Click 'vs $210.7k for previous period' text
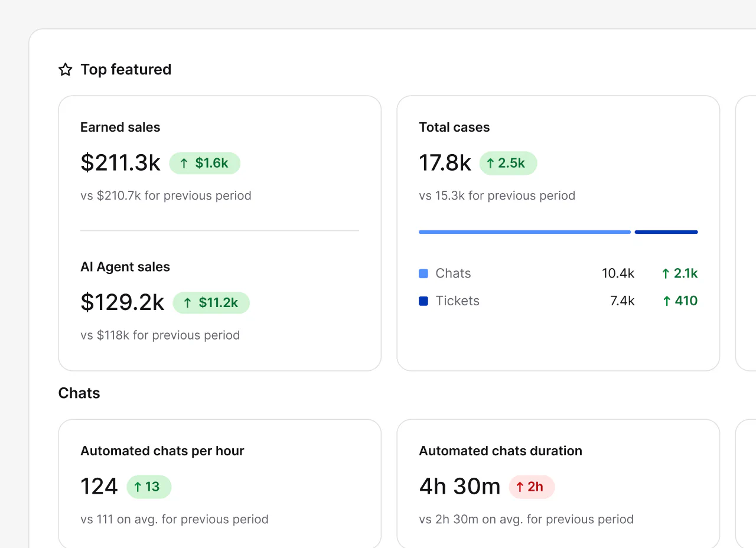The width and height of the screenshot is (756, 548). [x=166, y=195]
